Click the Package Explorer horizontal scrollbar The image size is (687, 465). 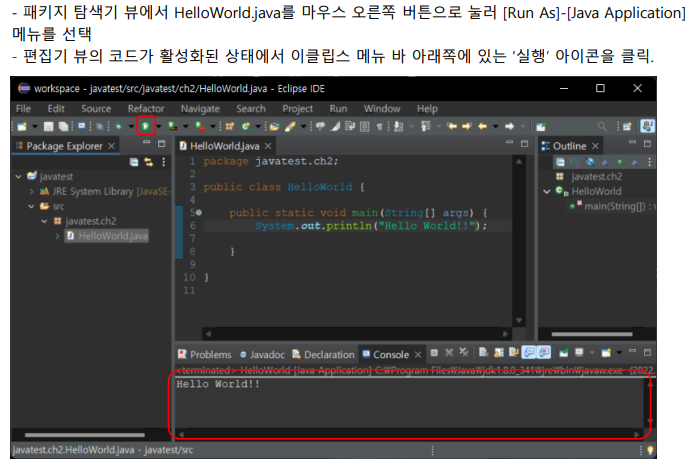(x=85, y=435)
